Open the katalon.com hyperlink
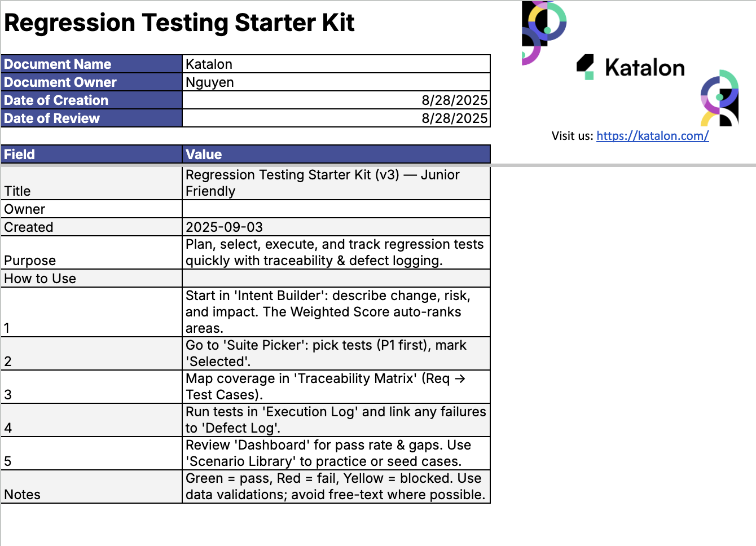The width and height of the screenshot is (756, 546). pos(652,136)
